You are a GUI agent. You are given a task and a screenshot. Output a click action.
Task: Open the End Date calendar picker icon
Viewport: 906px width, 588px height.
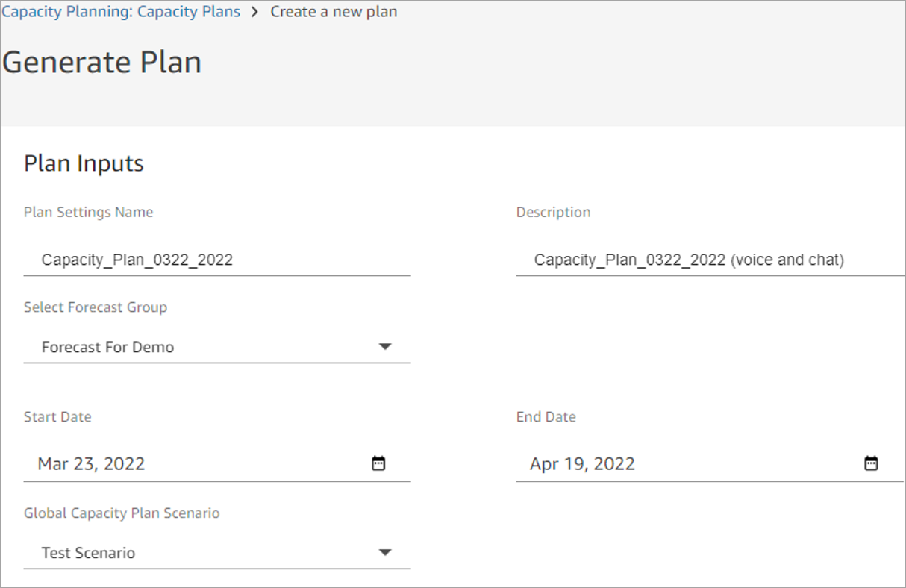(871, 463)
